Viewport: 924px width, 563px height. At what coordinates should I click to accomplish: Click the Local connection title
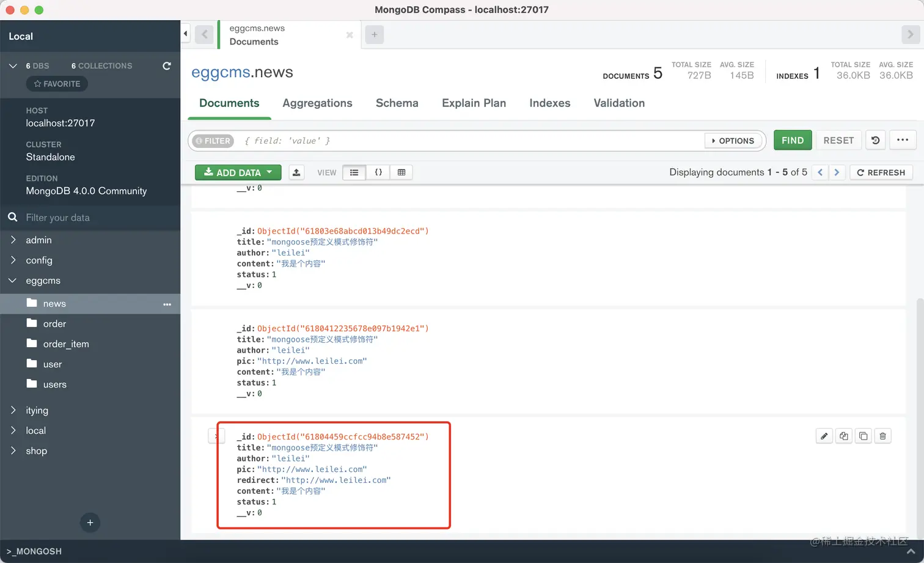tap(21, 37)
